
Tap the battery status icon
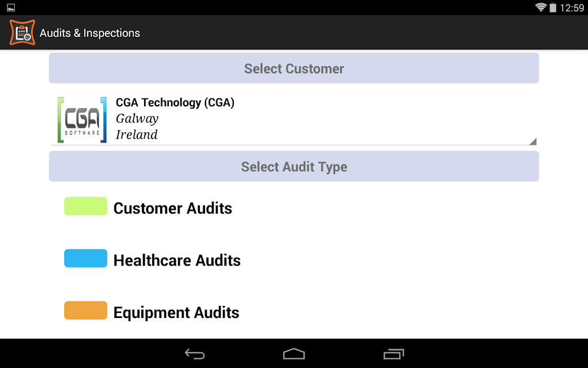(553, 7)
